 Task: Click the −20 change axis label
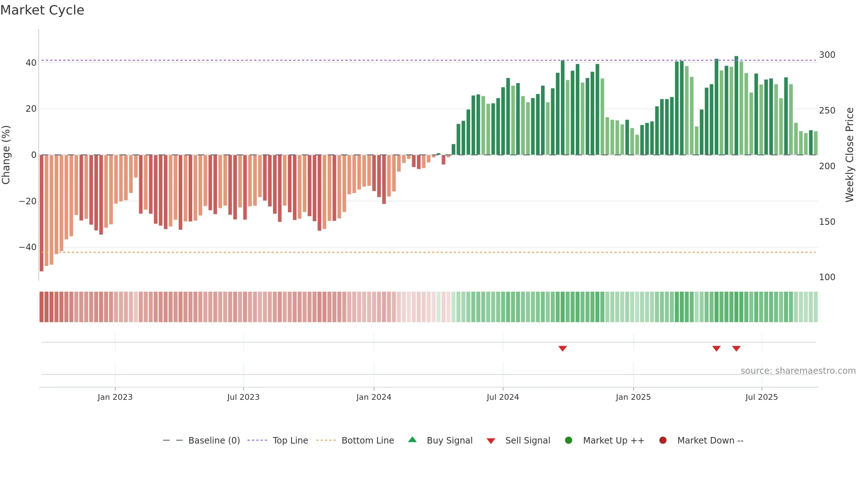(x=28, y=201)
